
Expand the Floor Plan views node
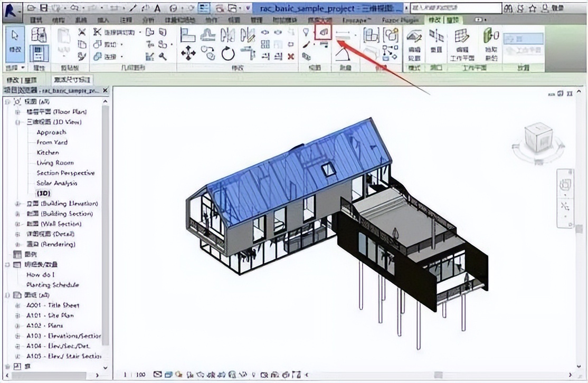point(17,112)
